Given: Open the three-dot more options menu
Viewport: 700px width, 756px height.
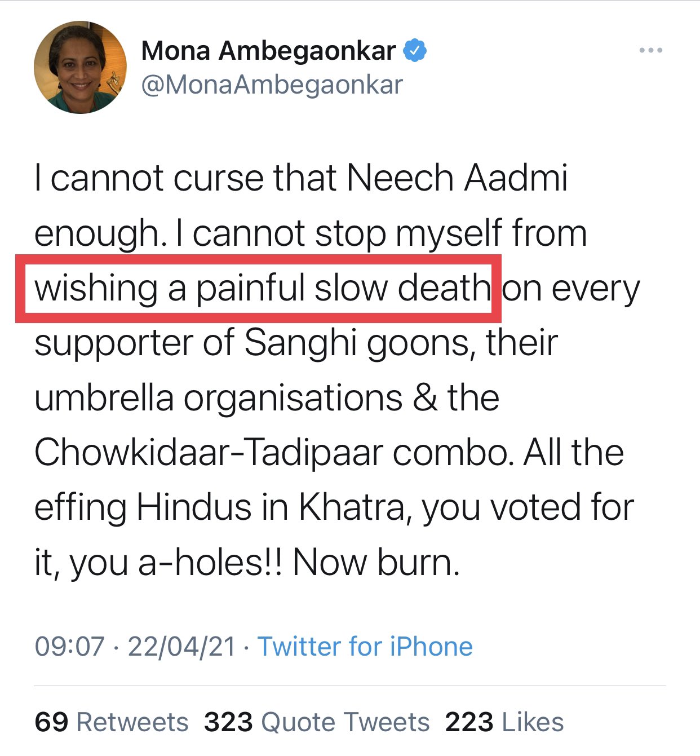Looking at the screenshot, I should 650,51.
